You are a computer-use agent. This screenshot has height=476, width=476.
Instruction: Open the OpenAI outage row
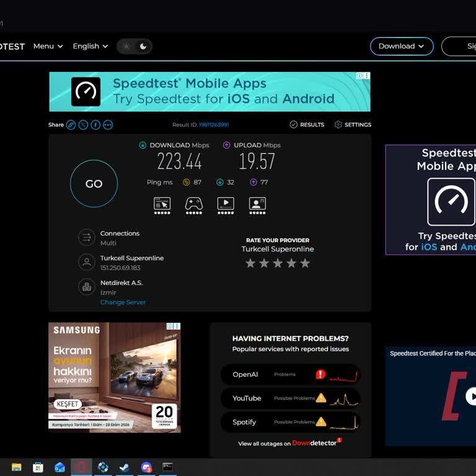point(290,374)
